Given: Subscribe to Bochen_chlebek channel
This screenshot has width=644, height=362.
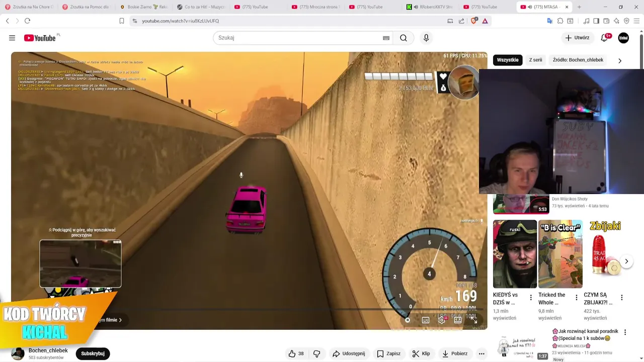Looking at the screenshot, I should click(x=93, y=353).
